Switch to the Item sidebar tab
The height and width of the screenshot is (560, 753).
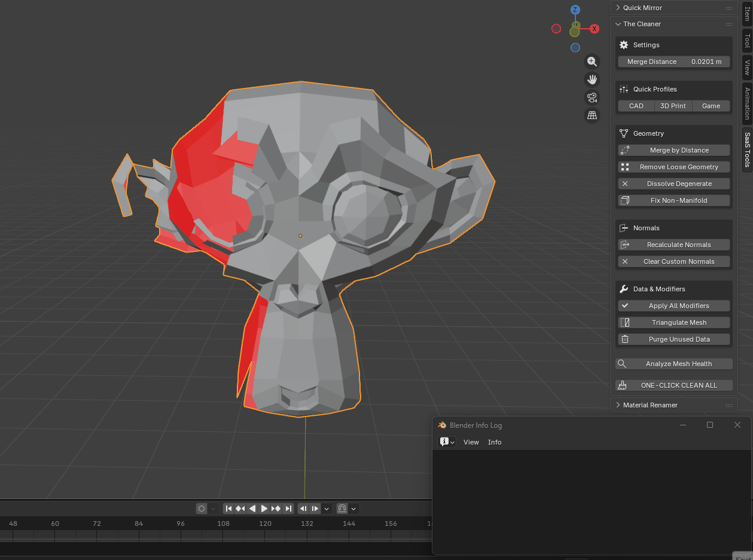tap(747, 14)
